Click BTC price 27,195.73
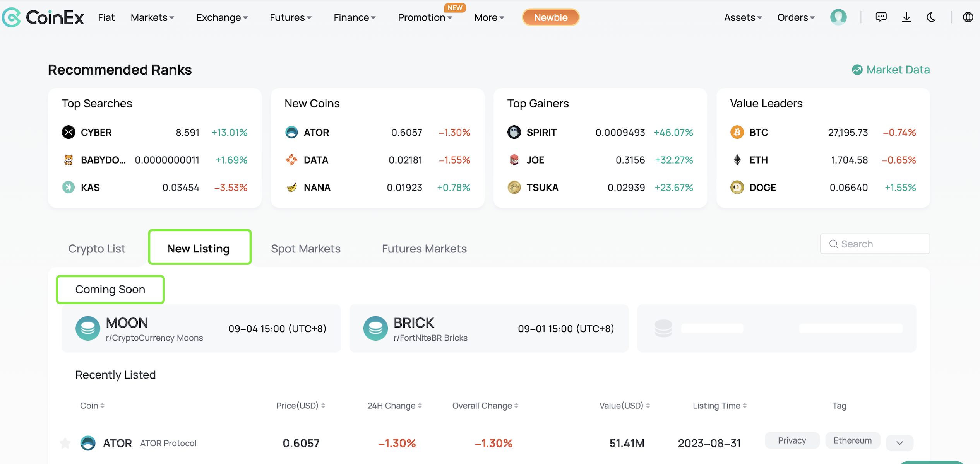This screenshot has height=464, width=980. pos(848,132)
